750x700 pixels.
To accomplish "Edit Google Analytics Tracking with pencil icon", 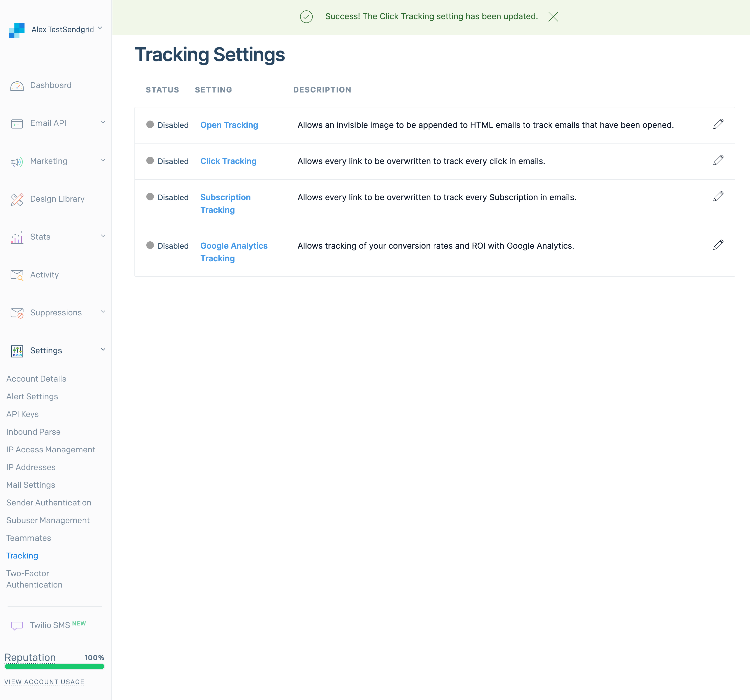I will [718, 245].
